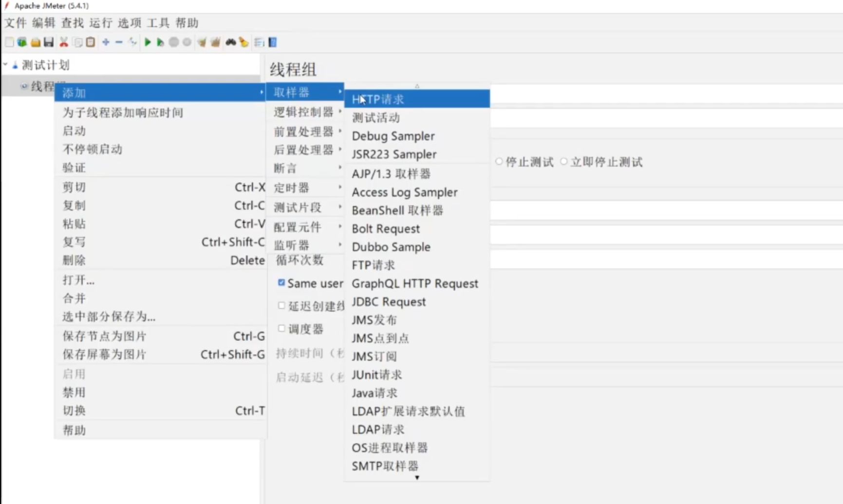Enable the 调度器 checkbox
The image size is (843, 504).
click(281, 328)
